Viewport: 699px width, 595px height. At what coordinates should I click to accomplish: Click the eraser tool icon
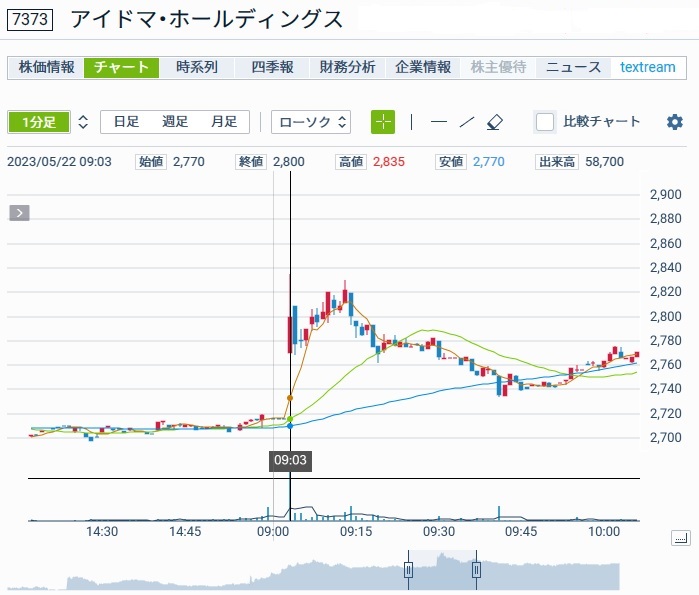coord(494,122)
